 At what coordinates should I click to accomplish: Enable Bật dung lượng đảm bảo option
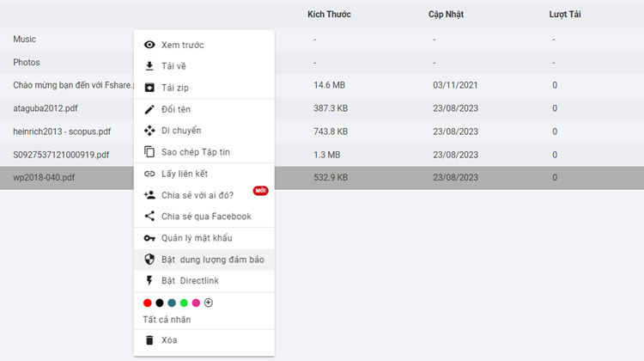click(204, 260)
